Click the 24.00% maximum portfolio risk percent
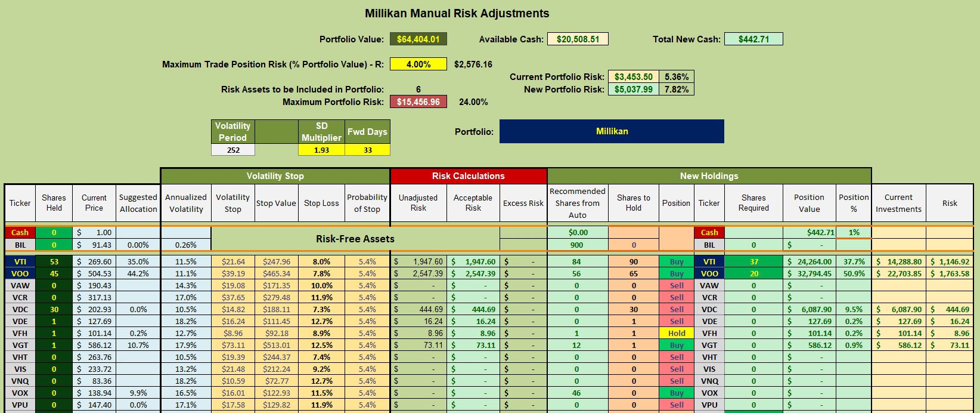The image size is (980, 413). [473, 102]
